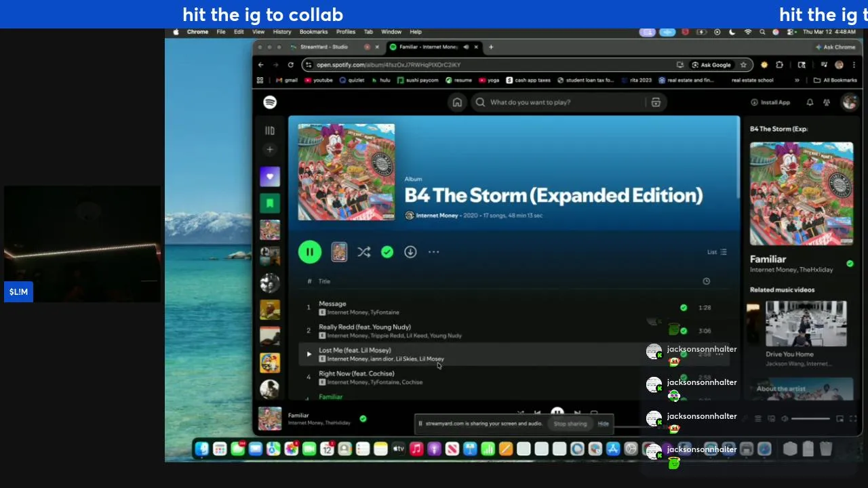The width and height of the screenshot is (868, 488).
Task: Bookmark this page with star icon
Action: (x=743, y=65)
